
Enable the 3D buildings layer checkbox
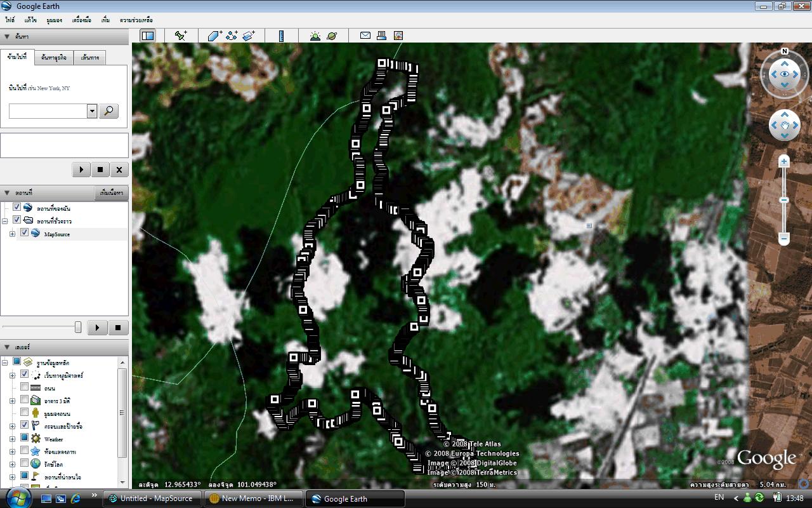click(x=25, y=400)
